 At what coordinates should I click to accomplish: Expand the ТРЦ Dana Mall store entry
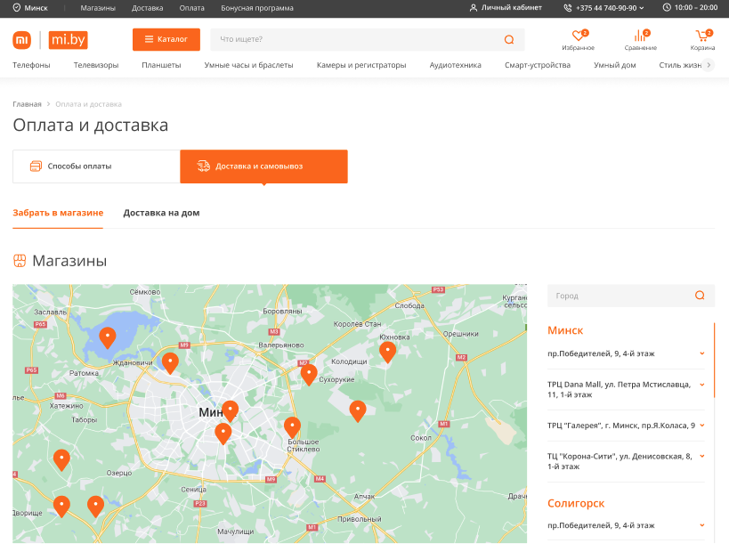(702, 385)
